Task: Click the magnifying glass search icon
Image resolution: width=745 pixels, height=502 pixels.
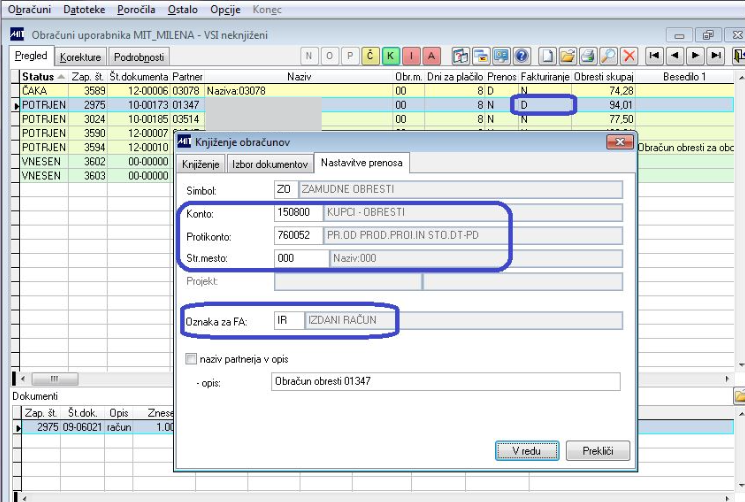Action: (609, 56)
